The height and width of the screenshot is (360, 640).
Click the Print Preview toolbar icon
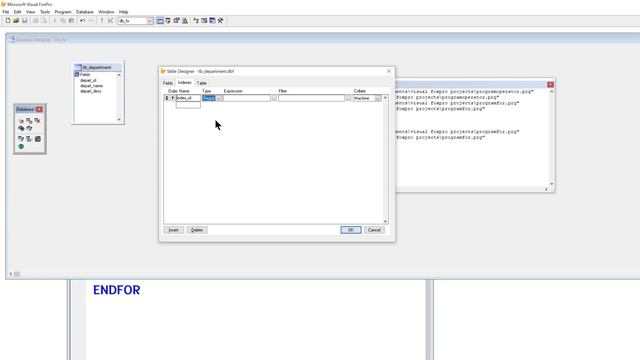click(x=44, y=20)
